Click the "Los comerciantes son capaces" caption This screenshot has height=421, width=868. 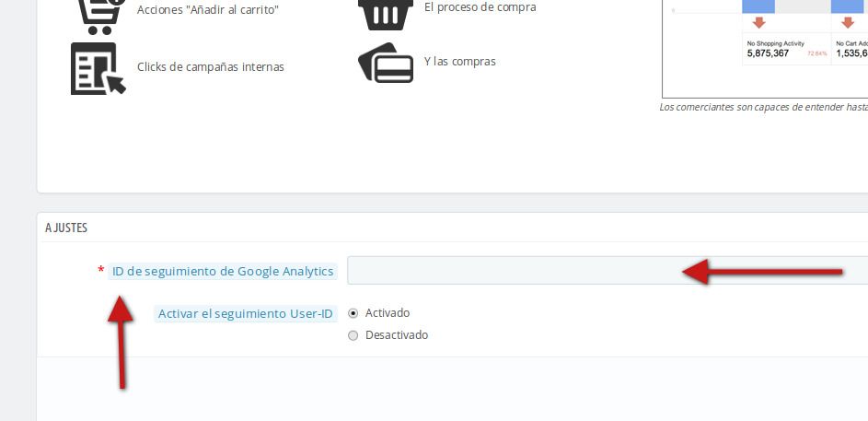click(763, 108)
